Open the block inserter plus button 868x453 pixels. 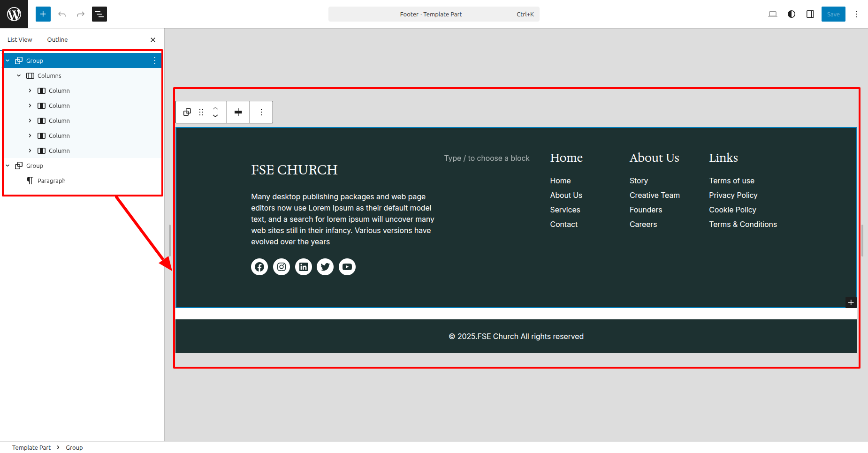[x=43, y=14]
